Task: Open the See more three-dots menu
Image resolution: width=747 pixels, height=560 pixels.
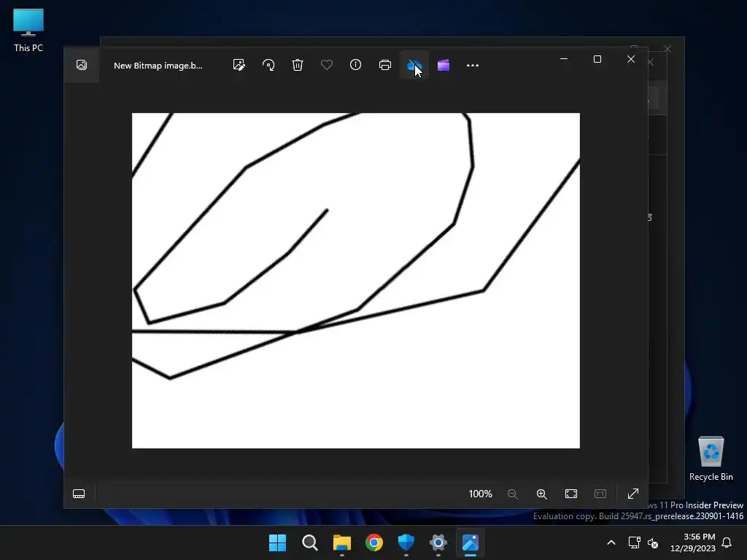Action: click(x=473, y=65)
